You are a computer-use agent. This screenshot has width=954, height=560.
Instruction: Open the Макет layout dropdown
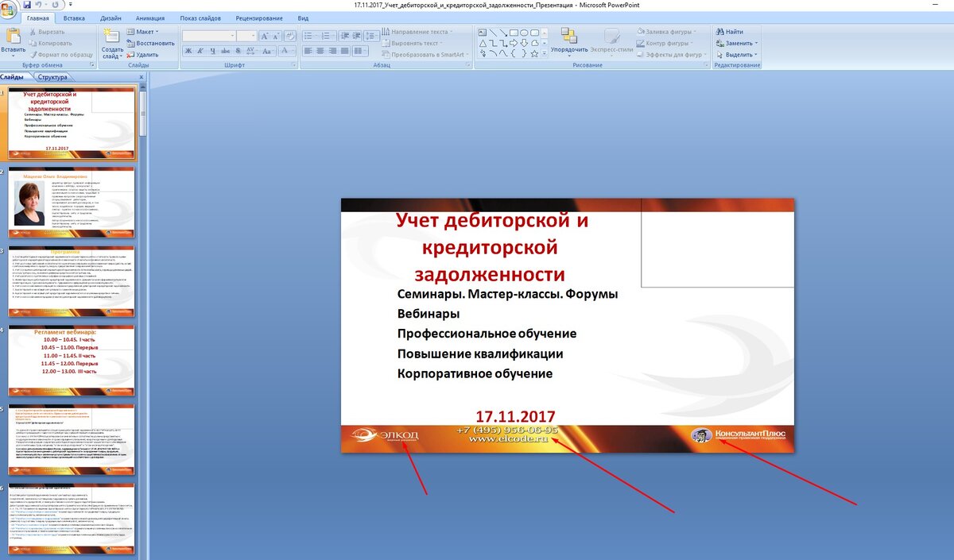142,32
